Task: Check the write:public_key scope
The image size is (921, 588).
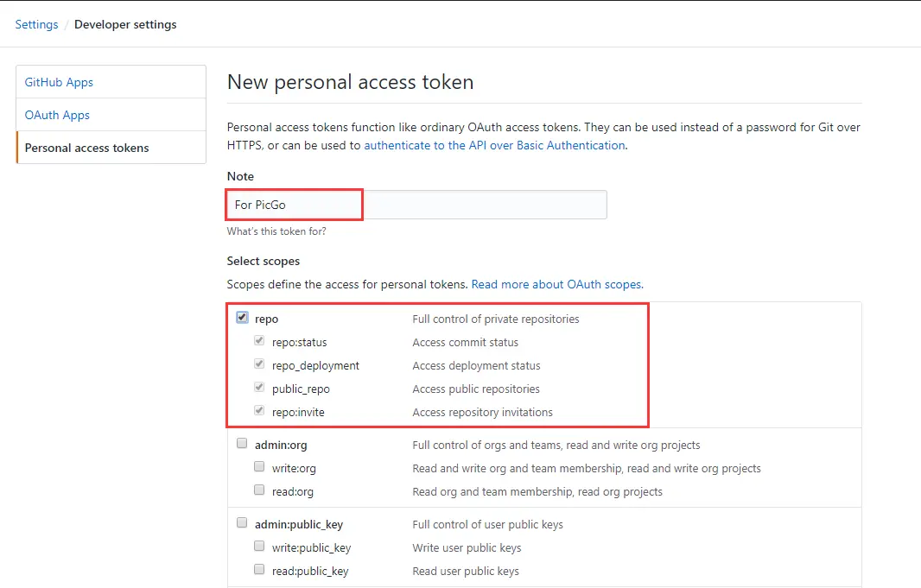Action: point(259,547)
